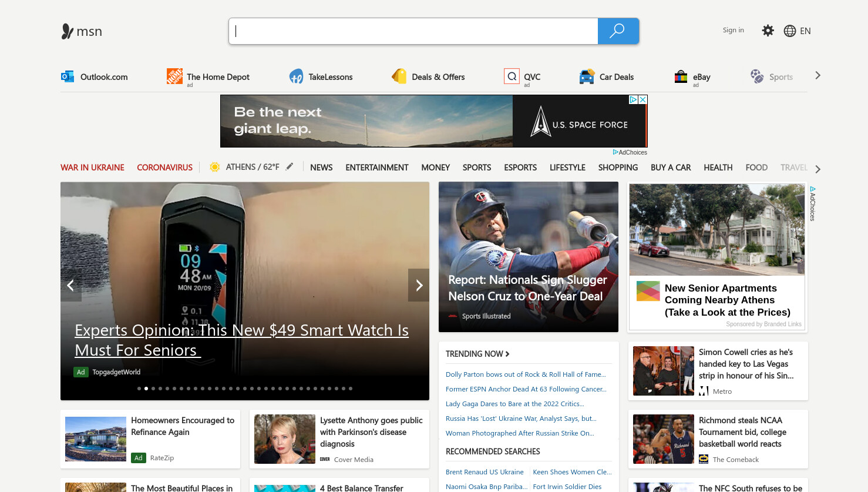This screenshot has height=492, width=868.
Task: Click the AdChoices icon on banner ad
Action: click(633, 100)
